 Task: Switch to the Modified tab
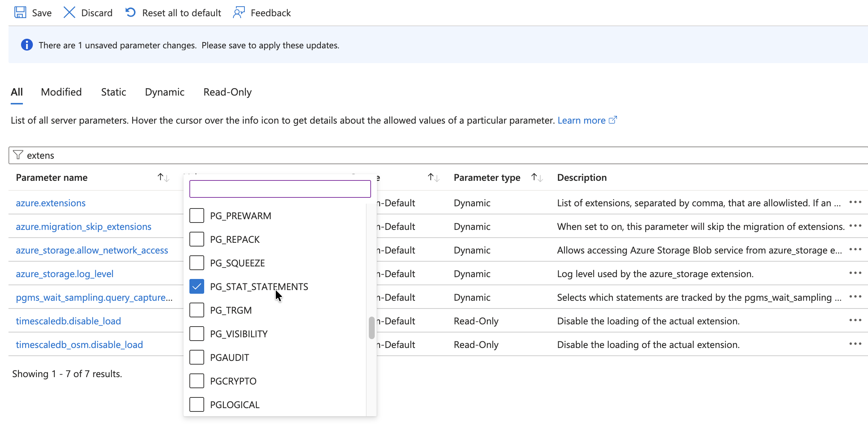[x=61, y=92]
